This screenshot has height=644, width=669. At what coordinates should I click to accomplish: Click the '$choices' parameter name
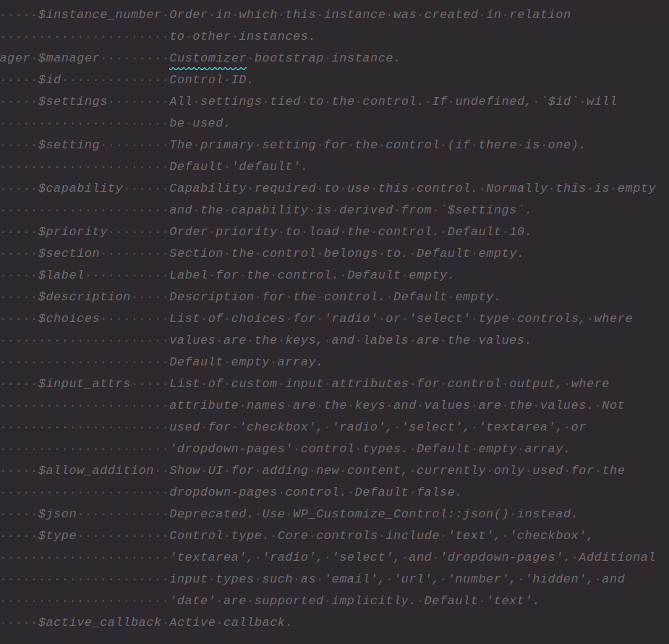tap(69, 318)
